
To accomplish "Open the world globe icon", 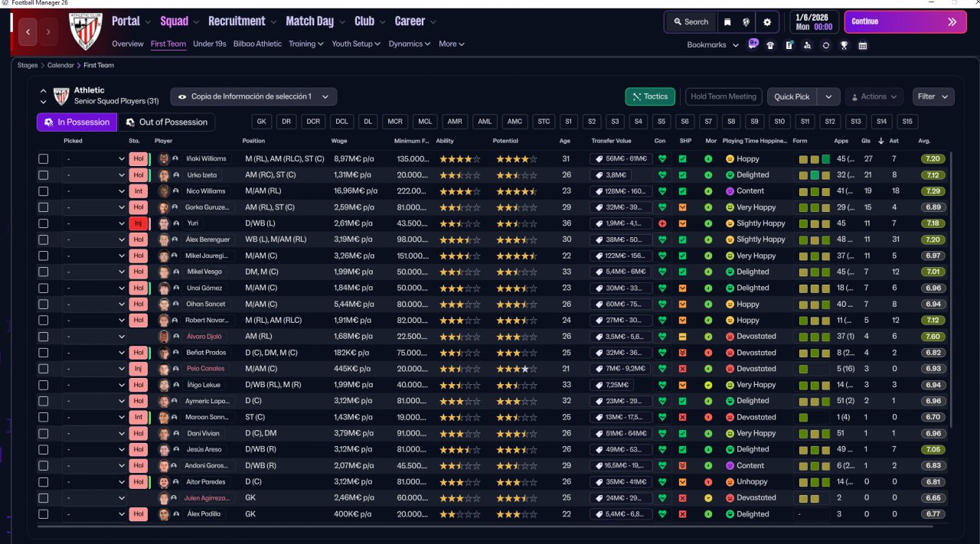I will point(746,22).
